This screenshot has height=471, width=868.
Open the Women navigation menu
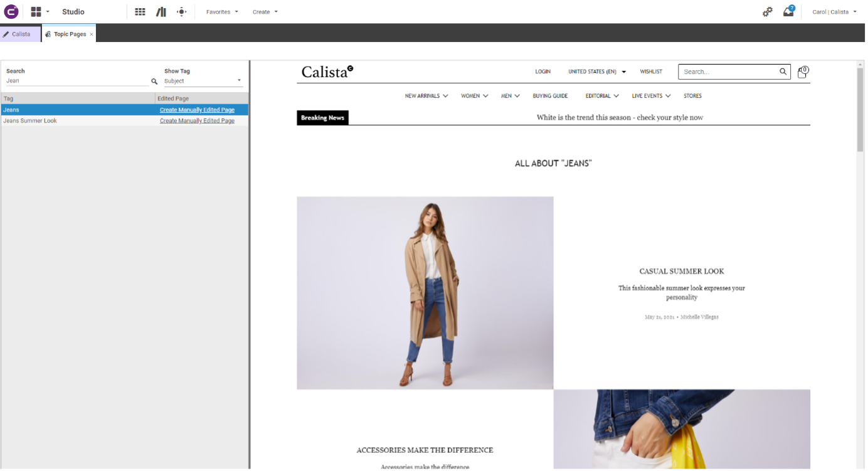[474, 96]
